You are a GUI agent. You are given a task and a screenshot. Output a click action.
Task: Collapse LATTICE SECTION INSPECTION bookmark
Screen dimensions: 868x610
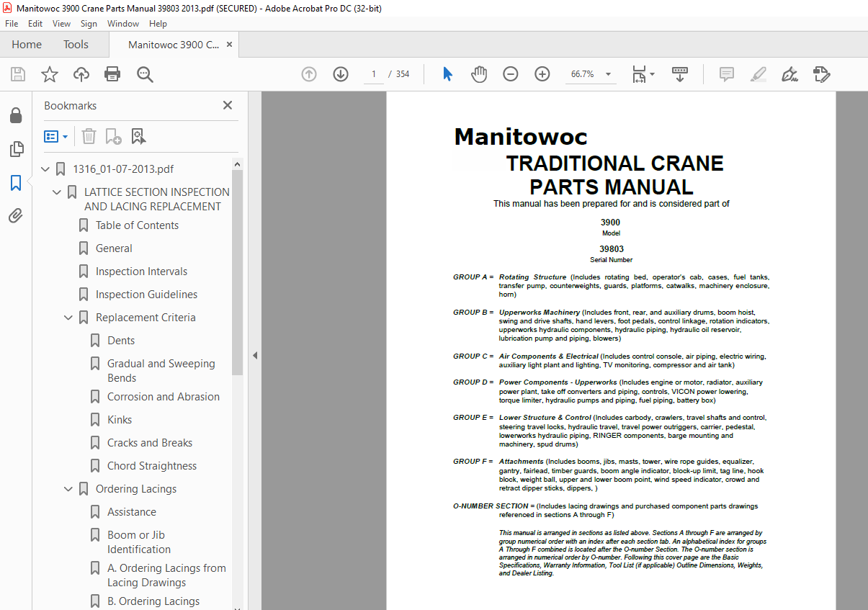point(58,192)
